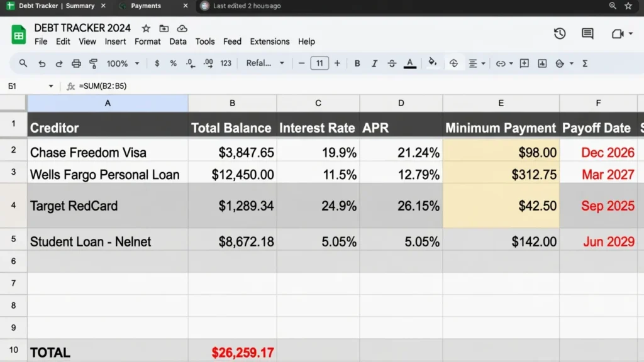644x362 pixels.
Task: Expand the name box dropdown arrow
Action: 51,86
